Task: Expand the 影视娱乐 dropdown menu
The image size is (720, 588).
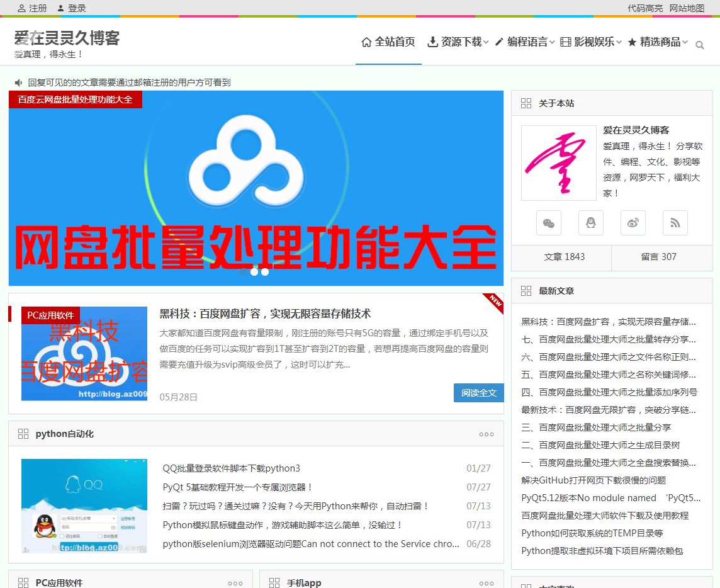Action: click(x=590, y=42)
